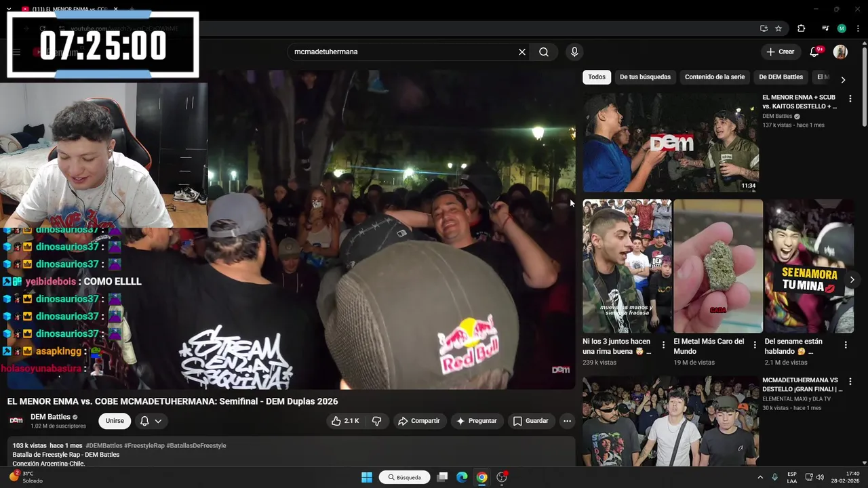Image resolution: width=868 pixels, height=488 pixels.
Task: Join the channel with Unirse button
Action: pos(115,421)
